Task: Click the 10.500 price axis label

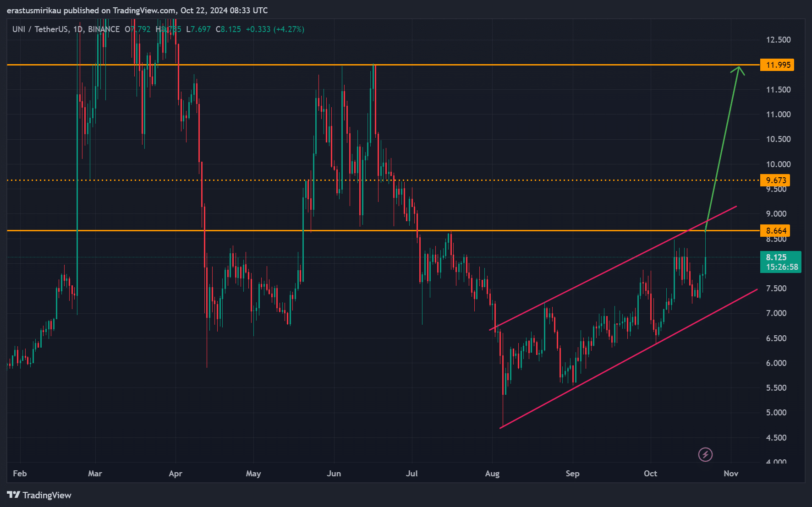Action: tap(779, 139)
